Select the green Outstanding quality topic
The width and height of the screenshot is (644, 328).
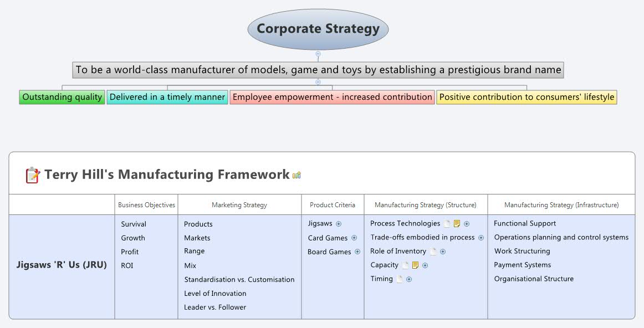62,98
